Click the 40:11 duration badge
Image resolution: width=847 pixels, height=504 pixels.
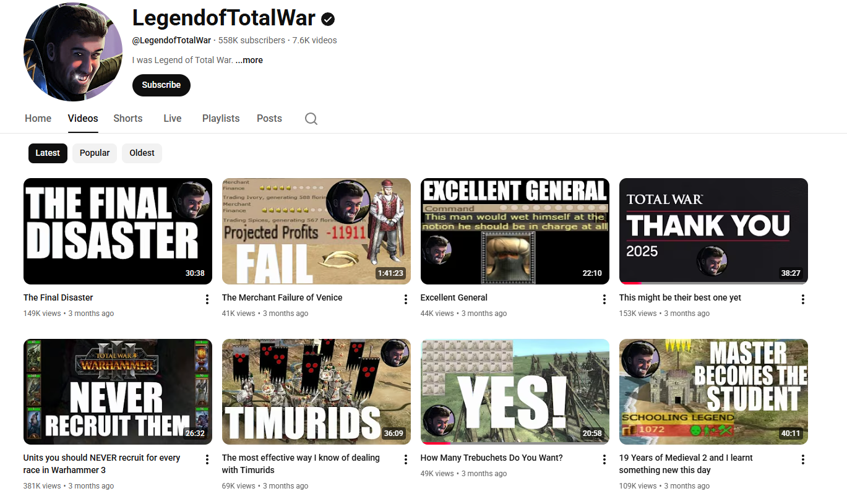tap(791, 434)
